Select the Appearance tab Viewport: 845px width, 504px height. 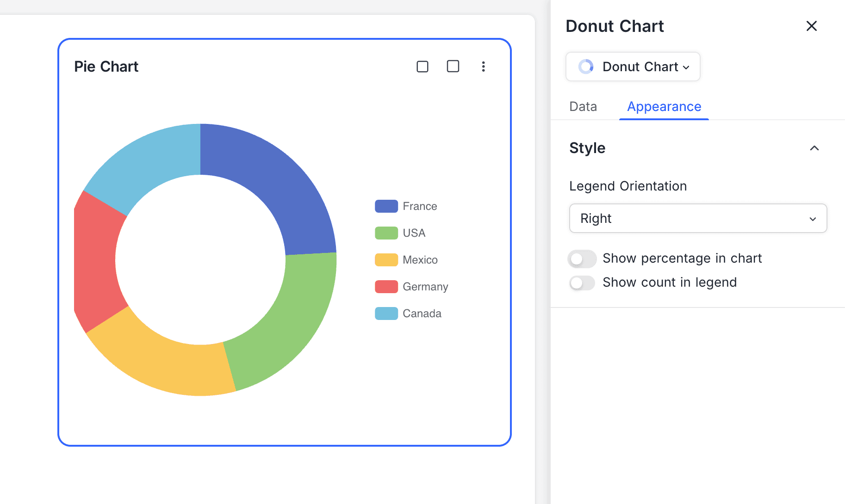664,106
